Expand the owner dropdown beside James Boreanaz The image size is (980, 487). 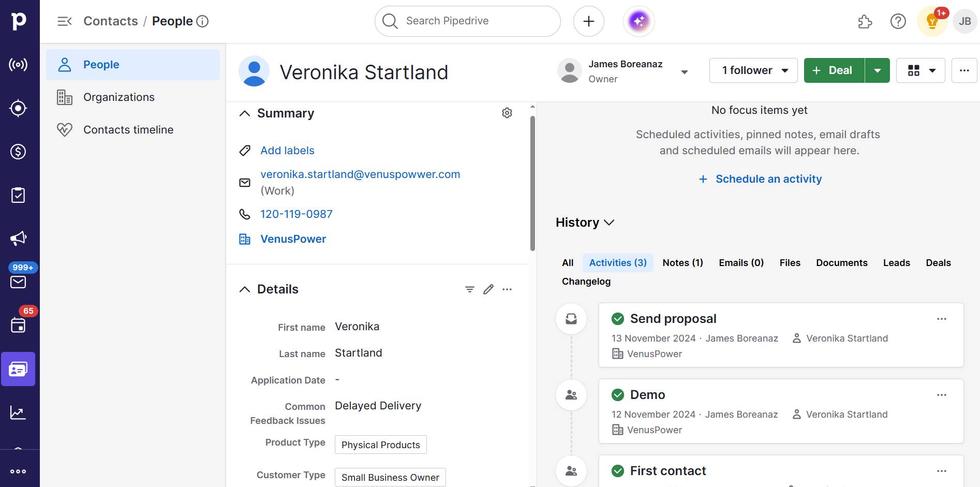(685, 71)
